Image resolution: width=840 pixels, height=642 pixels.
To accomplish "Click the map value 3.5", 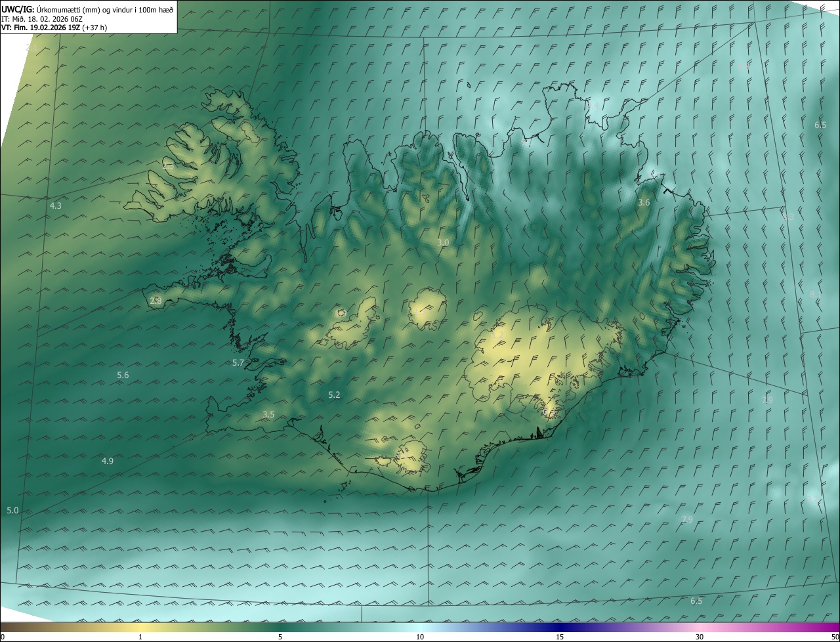I will point(268,414).
